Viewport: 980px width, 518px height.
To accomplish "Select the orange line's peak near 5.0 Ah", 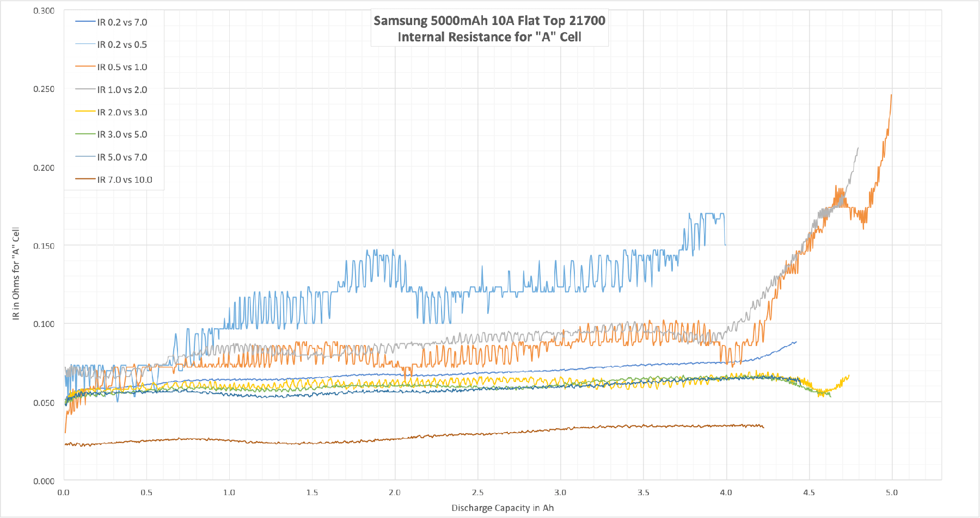I will (x=891, y=97).
